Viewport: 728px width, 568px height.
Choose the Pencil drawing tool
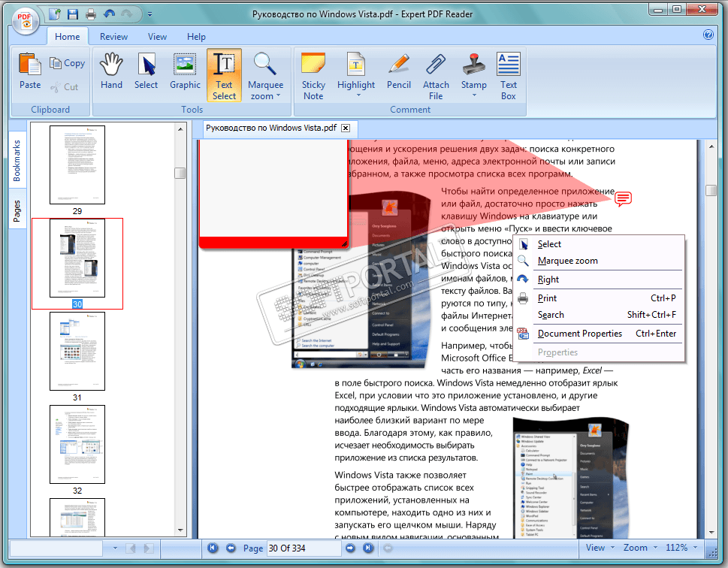pyautogui.click(x=399, y=71)
